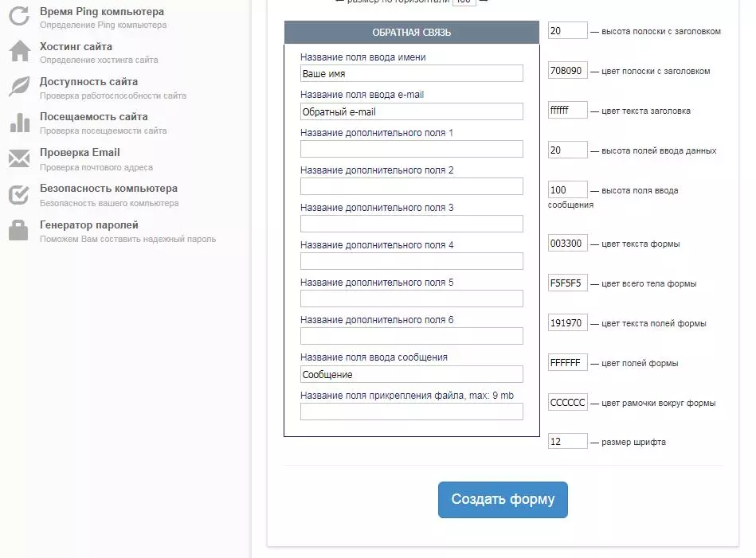Image resolution: width=756 pixels, height=558 pixels.
Task: Click the дополнительного поля 1 input
Action: pos(412,149)
